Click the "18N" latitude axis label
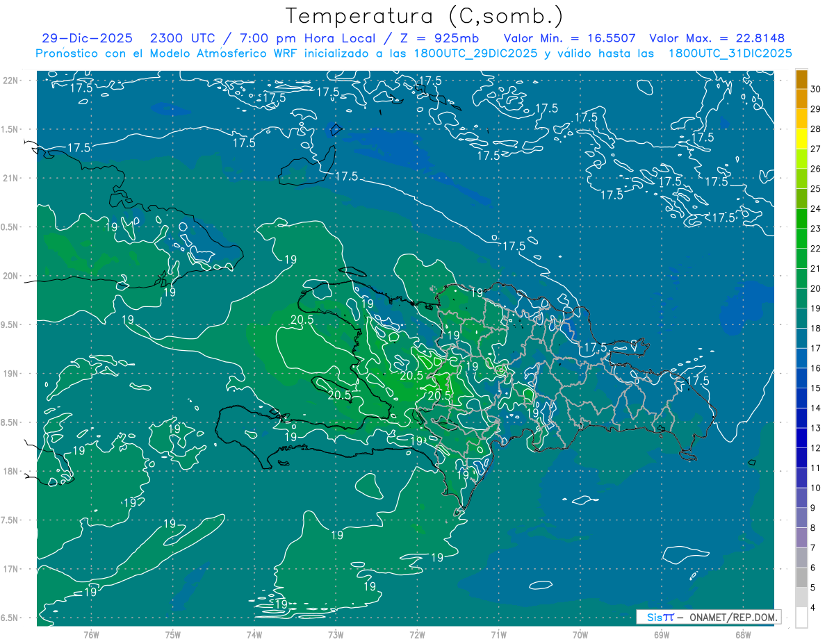834x644 pixels. 10,471
